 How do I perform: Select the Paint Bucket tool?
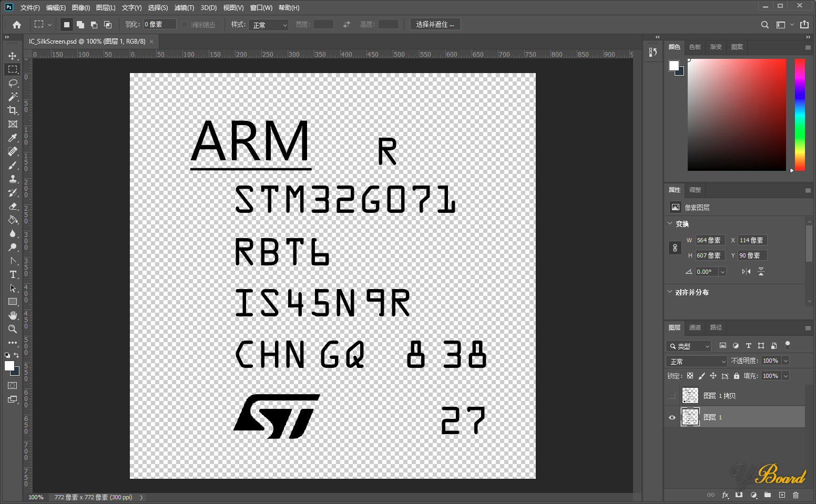coord(13,220)
